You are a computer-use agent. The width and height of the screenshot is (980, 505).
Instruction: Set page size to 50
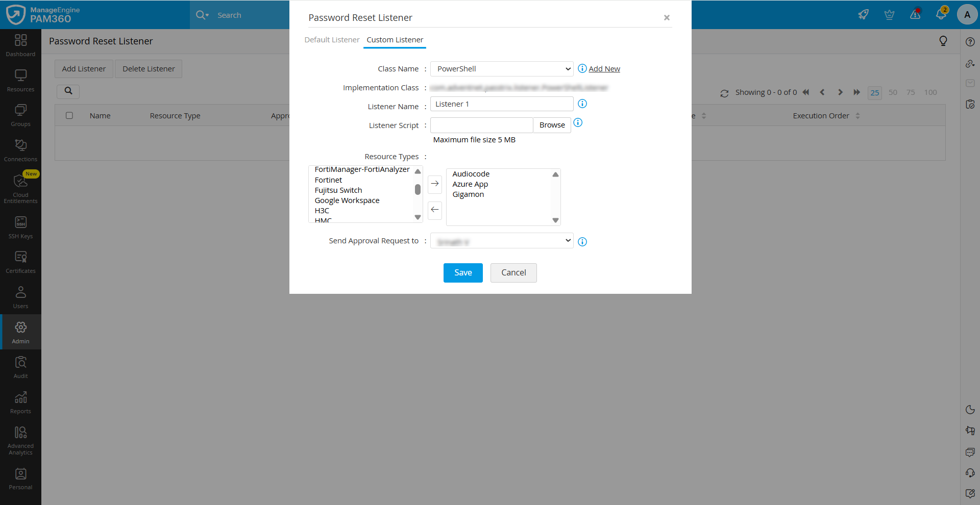[x=893, y=92]
